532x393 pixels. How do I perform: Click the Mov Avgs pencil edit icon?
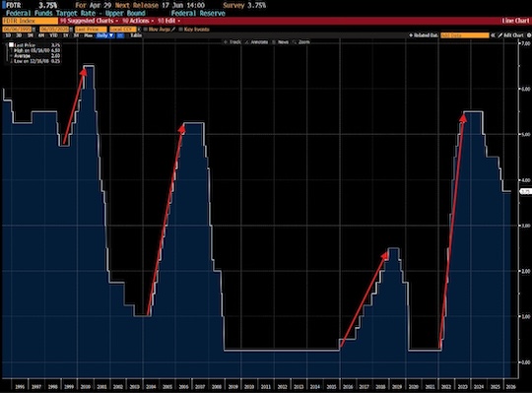click(x=173, y=30)
